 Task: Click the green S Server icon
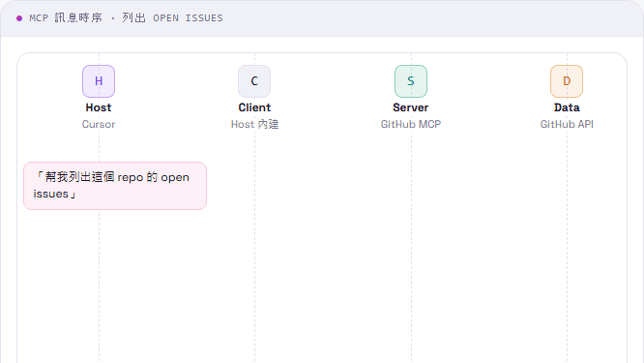pyautogui.click(x=411, y=81)
